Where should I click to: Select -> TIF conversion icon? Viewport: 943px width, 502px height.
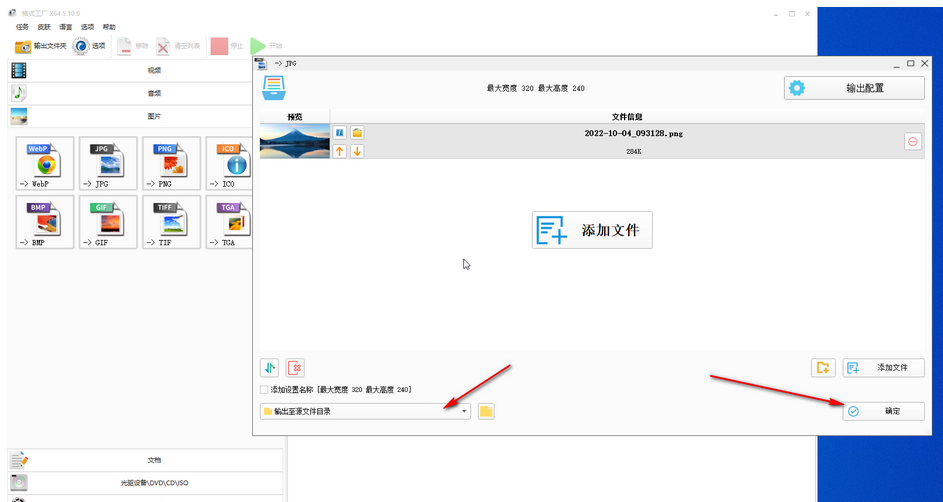[x=171, y=222]
